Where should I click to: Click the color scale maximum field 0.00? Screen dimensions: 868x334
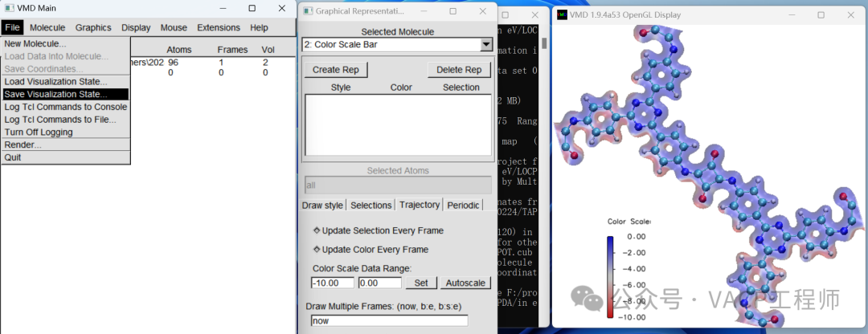(x=379, y=283)
